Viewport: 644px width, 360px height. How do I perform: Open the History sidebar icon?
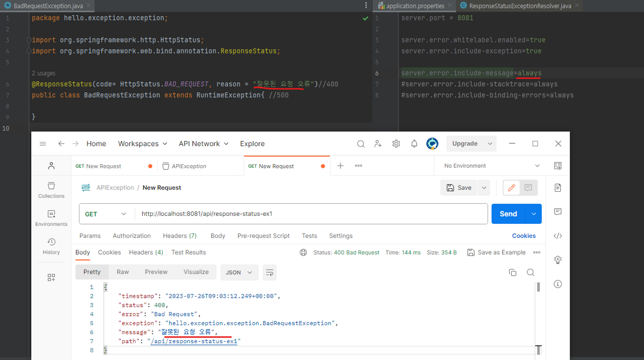click(x=51, y=246)
